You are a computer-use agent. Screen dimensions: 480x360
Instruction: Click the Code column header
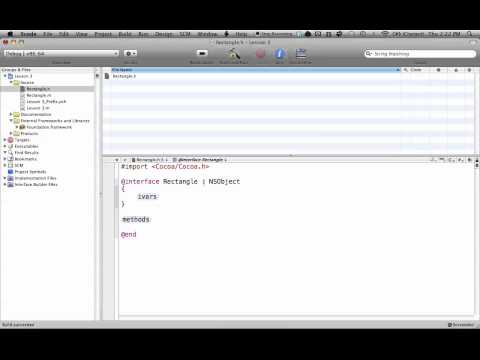(416, 70)
